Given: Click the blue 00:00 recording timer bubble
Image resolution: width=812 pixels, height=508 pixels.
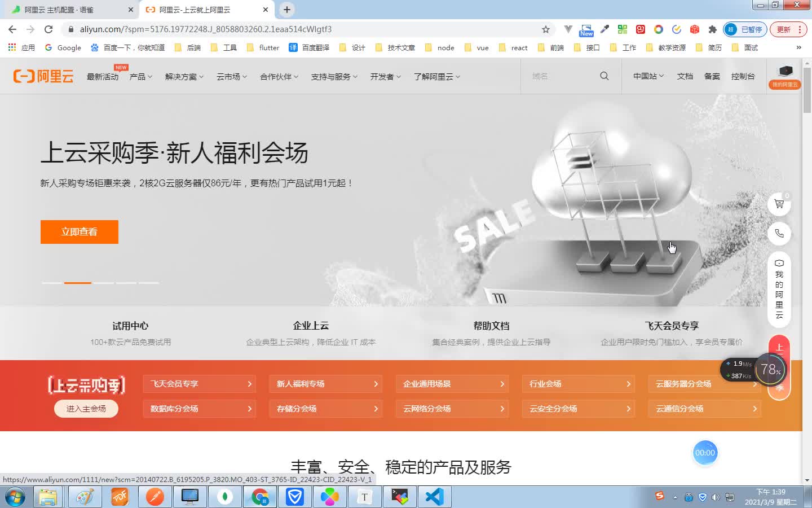Looking at the screenshot, I should pyautogui.click(x=705, y=453).
